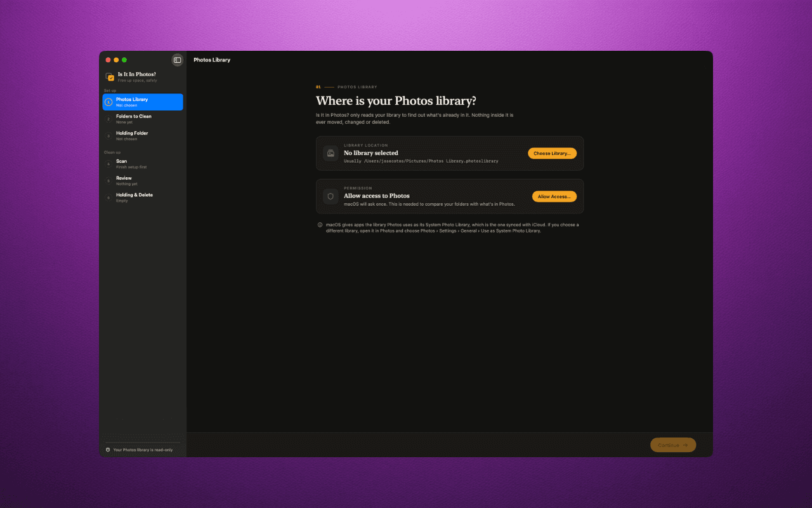Click the "Empty" subtitle under Holding & Delete
The width and height of the screenshot is (812, 508).
(x=122, y=201)
